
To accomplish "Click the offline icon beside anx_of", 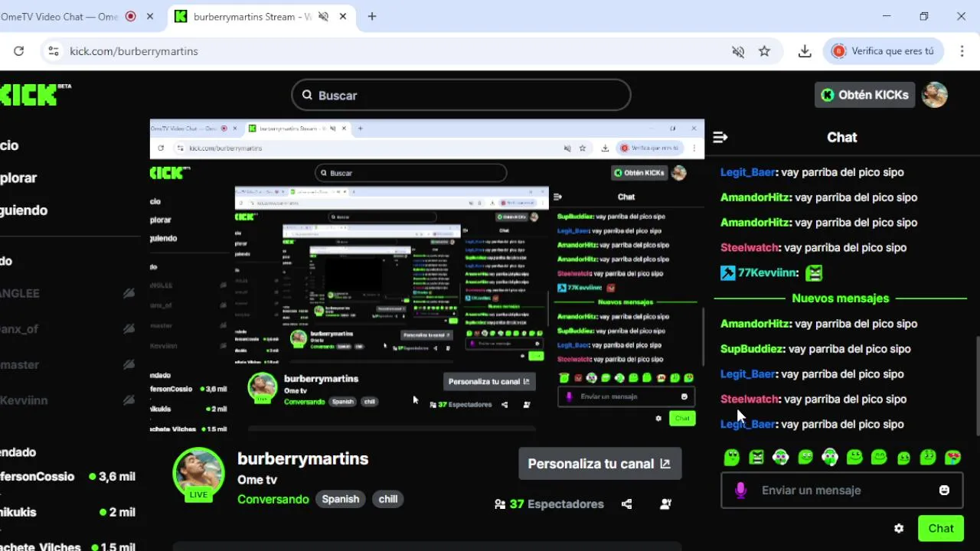I will point(129,329).
